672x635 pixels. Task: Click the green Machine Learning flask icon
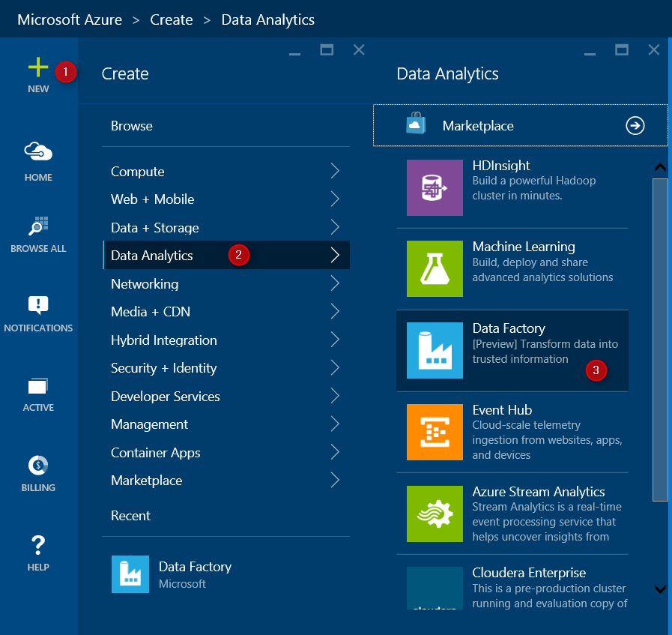click(435, 268)
